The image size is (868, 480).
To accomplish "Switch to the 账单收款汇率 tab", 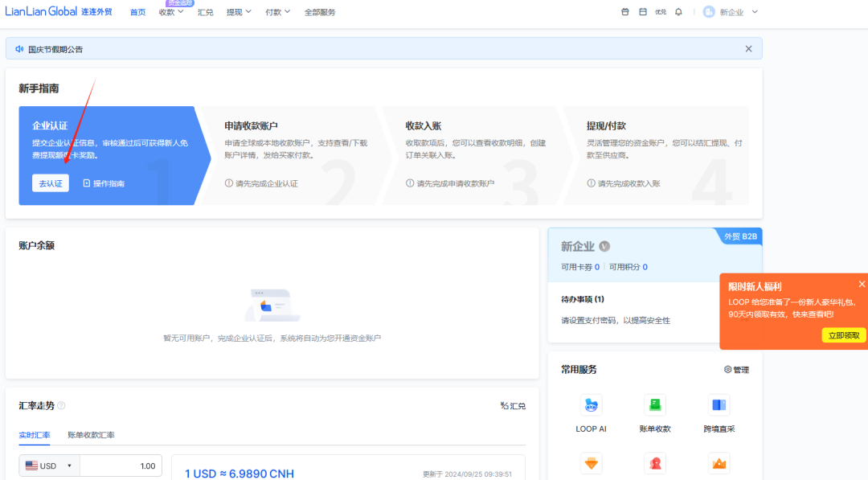I will [x=91, y=435].
